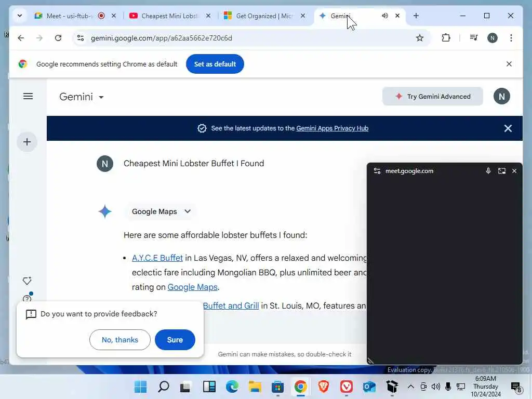Close the Meet picture-in-picture window

click(514, 170)
